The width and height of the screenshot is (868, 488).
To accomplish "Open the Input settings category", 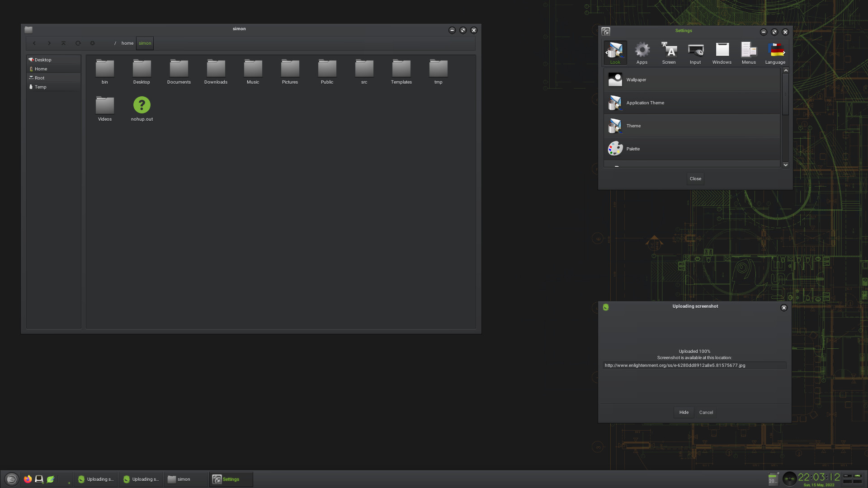I will tap(695, 52).
